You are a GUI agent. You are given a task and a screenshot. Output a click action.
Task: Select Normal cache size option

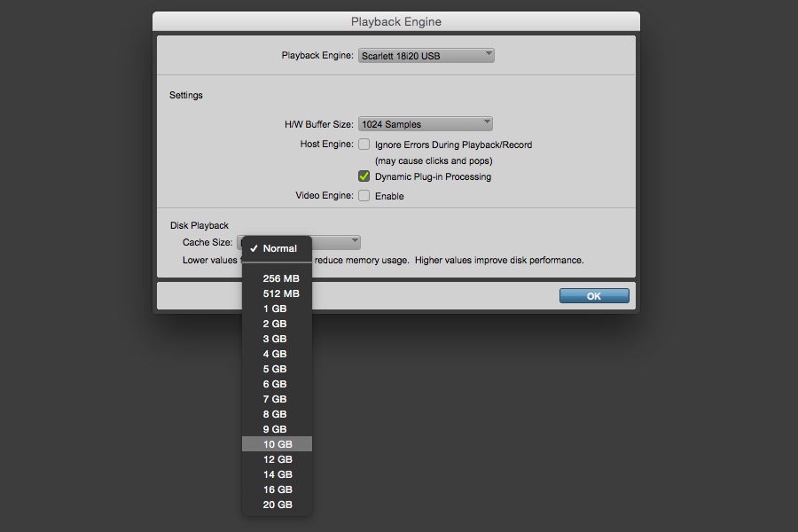tap(279, 248)
